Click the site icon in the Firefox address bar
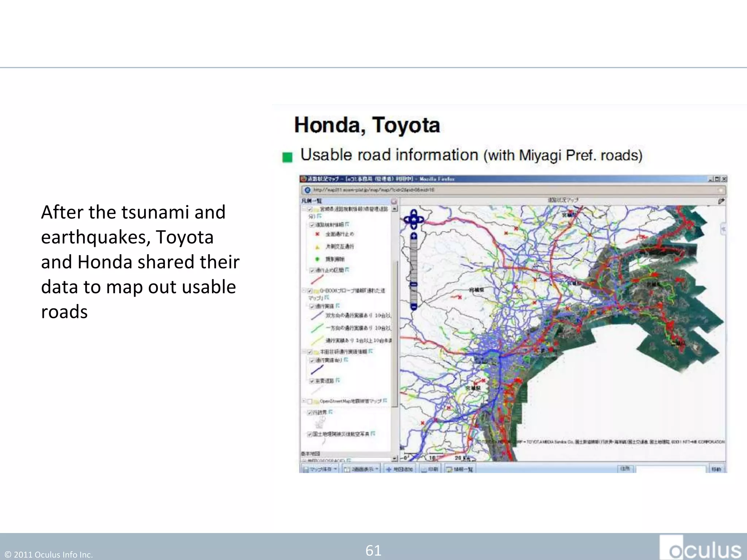Viewport: 747px width, 560px height. coord(307,190)
